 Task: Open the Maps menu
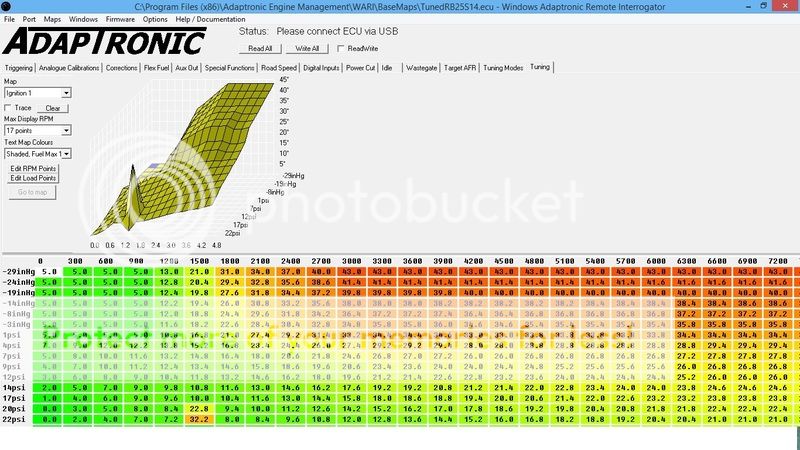coord(52,19)
